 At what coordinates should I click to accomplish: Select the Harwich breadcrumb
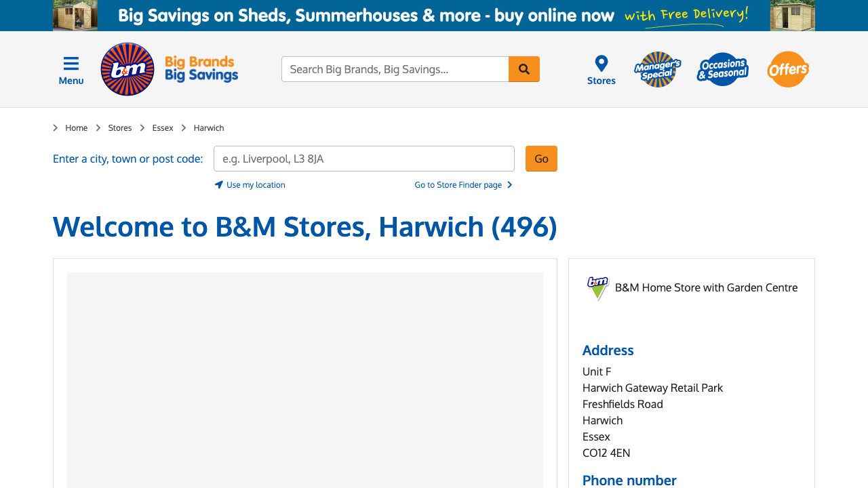pyautogui.click(x=209, y=128)
